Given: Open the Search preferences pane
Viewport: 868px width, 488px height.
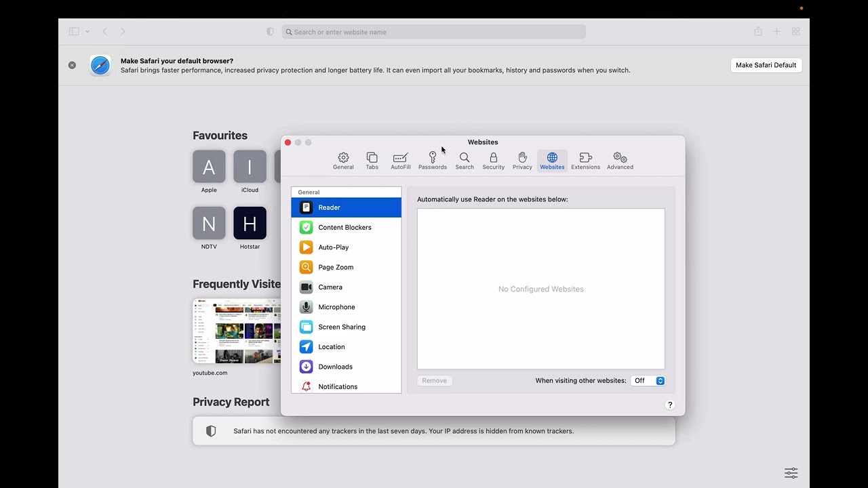Looking at the screenshot, I should pos(465,161).
